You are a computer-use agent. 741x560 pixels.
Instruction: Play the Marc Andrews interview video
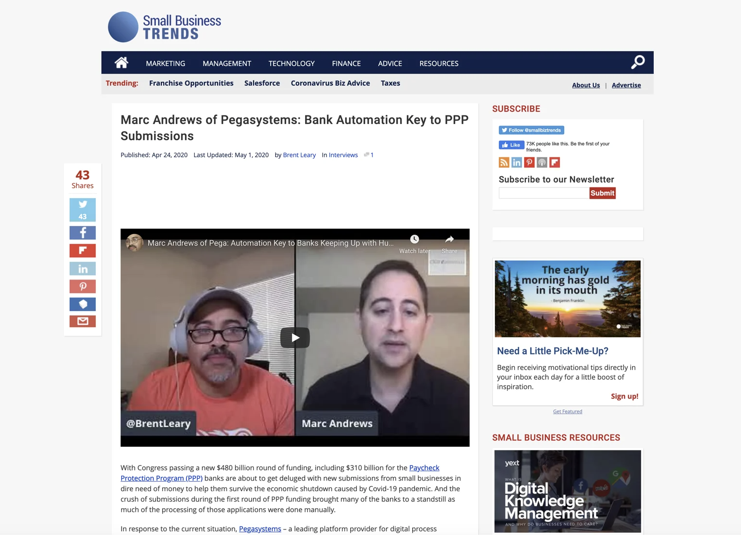[295, 338]
